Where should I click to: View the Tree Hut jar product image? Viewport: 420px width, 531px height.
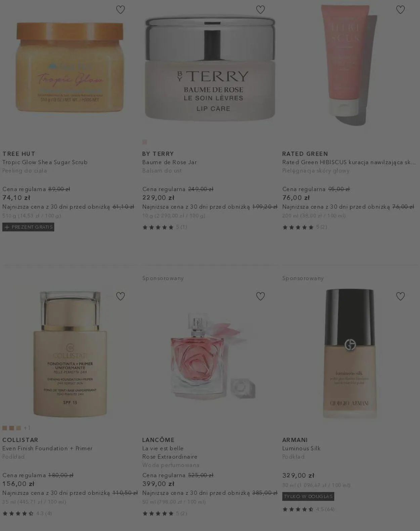click(70, 67)
